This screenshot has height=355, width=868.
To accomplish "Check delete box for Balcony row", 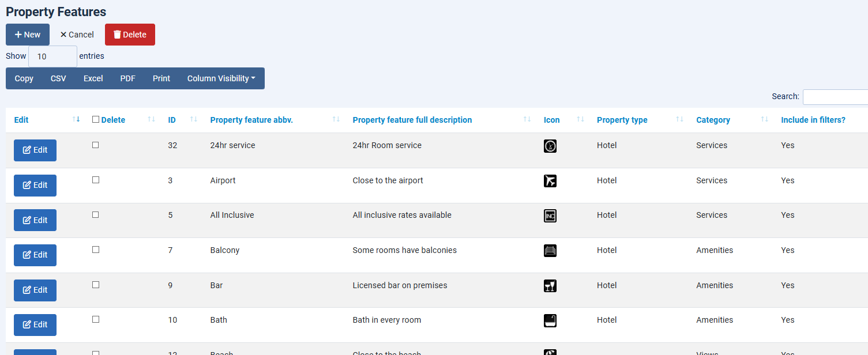I will [x=96, y=250].
